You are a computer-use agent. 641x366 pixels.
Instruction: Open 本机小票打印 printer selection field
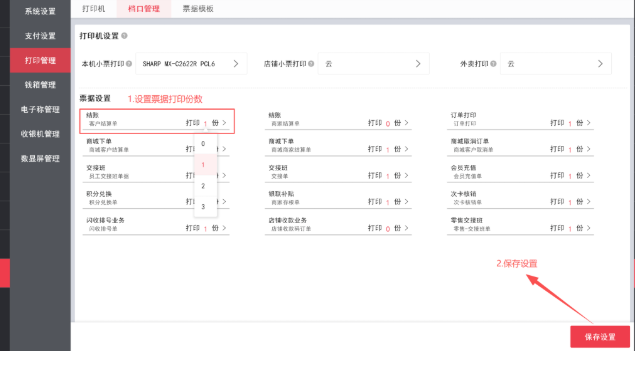191,64
